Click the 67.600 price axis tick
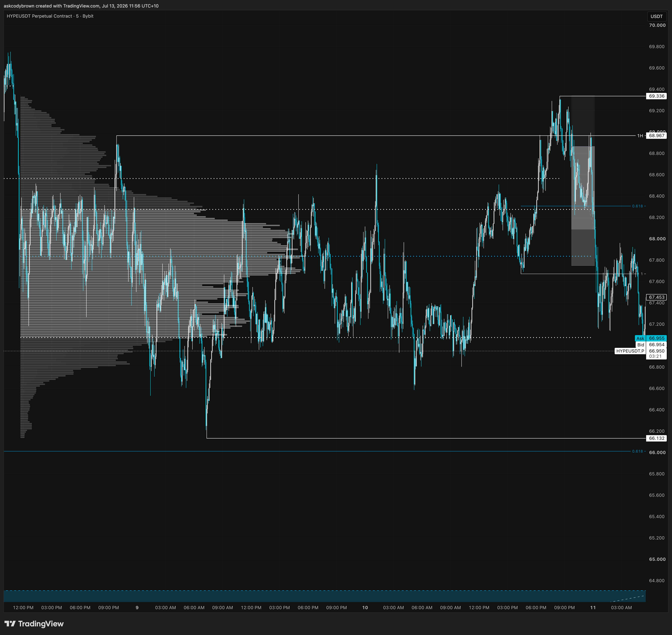Image resolution: width=672 pixels, height=635 pixels. coord(657,281)
